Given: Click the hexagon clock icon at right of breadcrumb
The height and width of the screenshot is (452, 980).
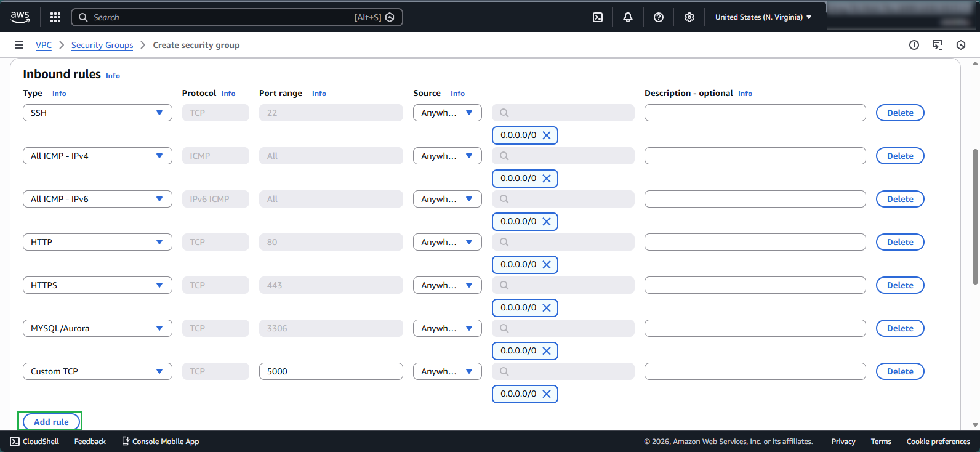Looking at the screenshot, I should pos(961,45).
